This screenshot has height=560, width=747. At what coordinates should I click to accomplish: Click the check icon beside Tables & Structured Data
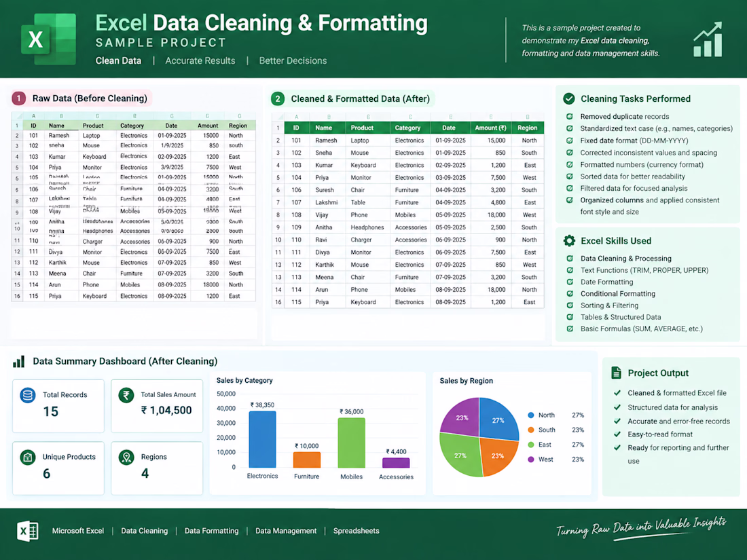click(570, 317)
